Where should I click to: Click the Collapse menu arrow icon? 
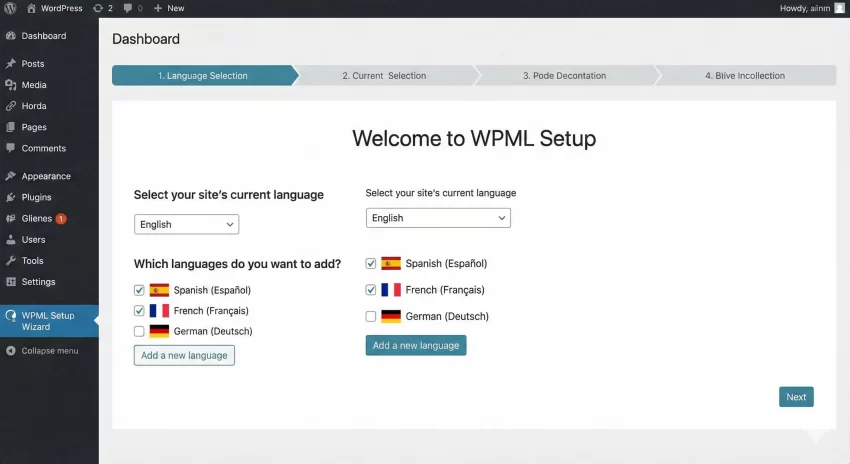click(10, 351)
